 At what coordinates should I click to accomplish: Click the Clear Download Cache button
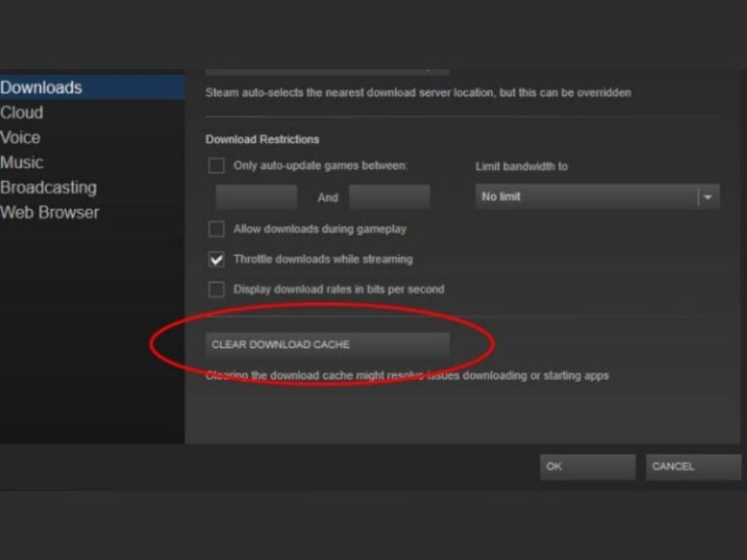[x=327, y=344]
